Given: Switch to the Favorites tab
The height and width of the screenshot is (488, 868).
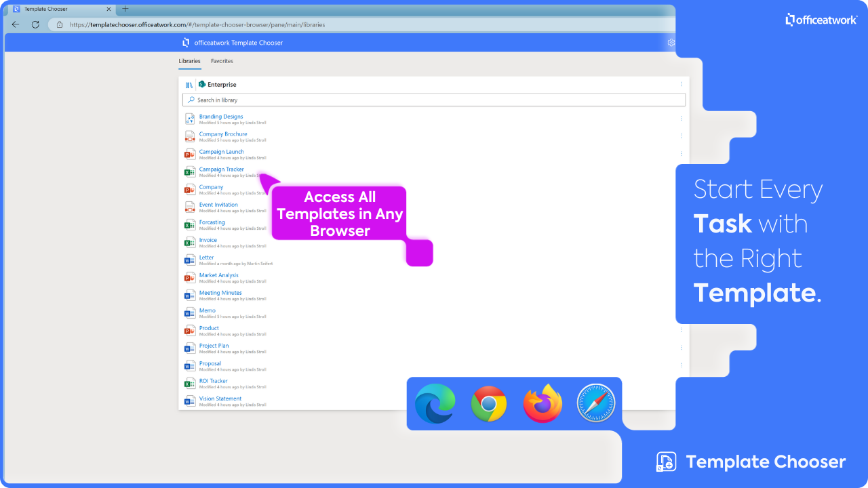Looking at the screenshot, I should point(222,61).
